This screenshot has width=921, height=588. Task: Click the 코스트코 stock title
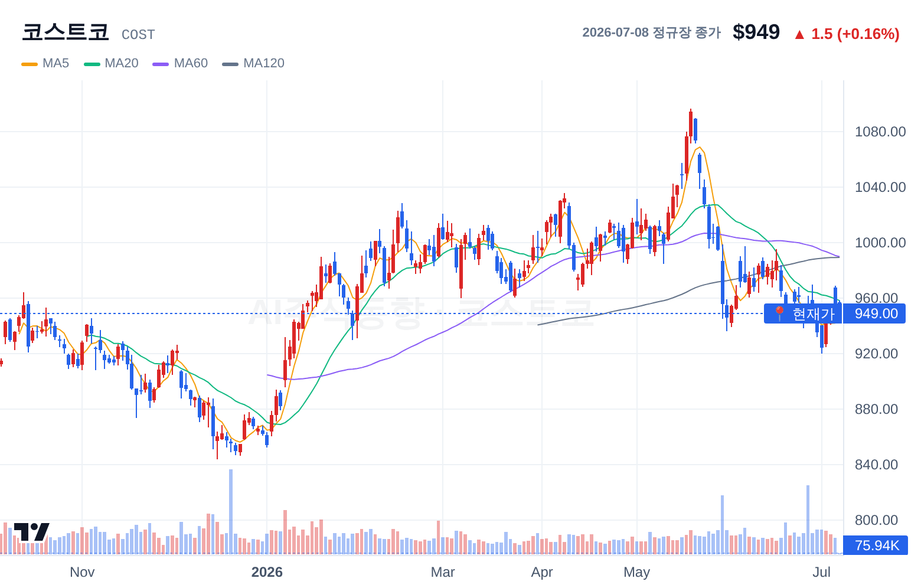pos(66,32)
